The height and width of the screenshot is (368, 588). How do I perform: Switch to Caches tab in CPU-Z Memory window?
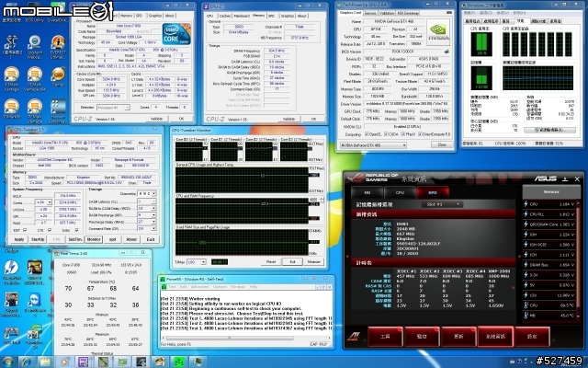point(224,16)
